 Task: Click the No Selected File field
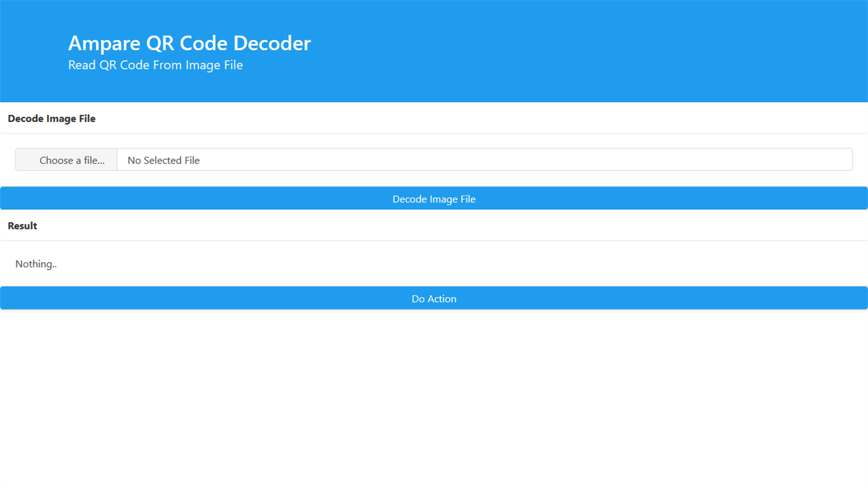coord(485,160)
